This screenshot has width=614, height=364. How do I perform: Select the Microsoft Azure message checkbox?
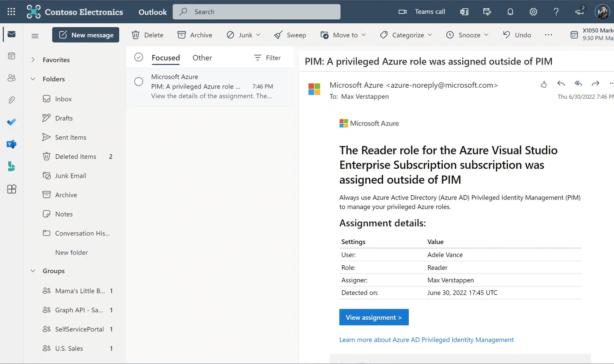[x=139, y=82]
